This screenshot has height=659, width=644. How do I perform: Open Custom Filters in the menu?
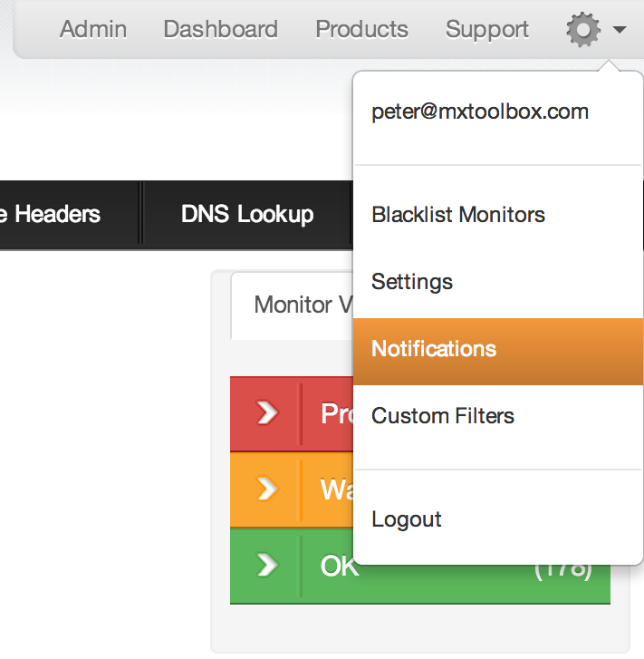(443, 416)
